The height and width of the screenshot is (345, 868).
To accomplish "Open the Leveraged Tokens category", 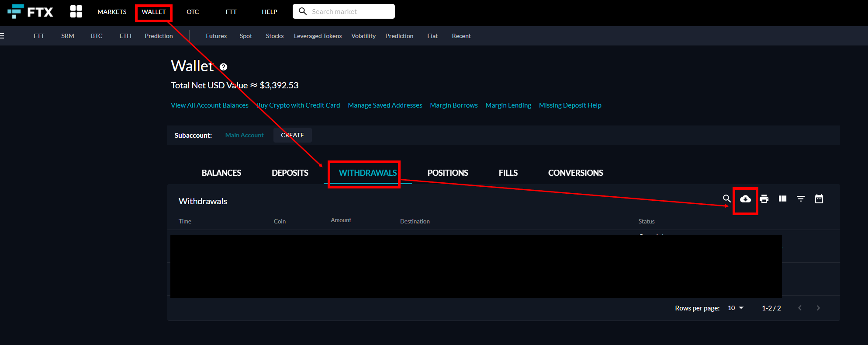I will pos(318,36).
